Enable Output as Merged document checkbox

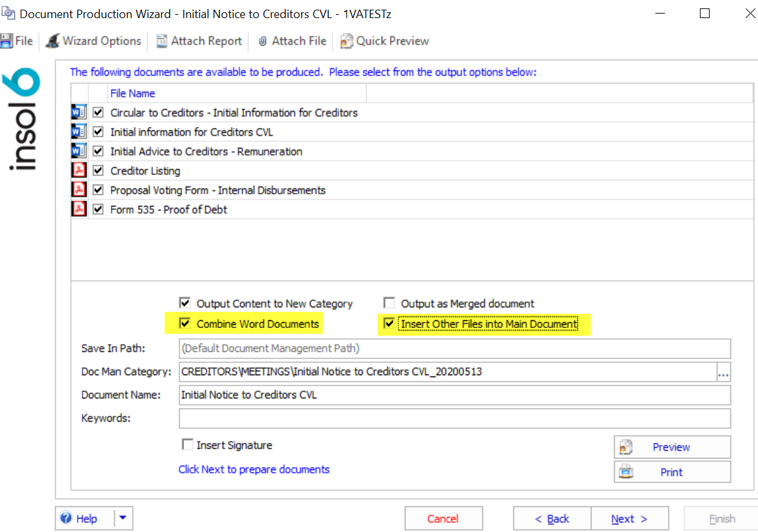pos(389,303)
